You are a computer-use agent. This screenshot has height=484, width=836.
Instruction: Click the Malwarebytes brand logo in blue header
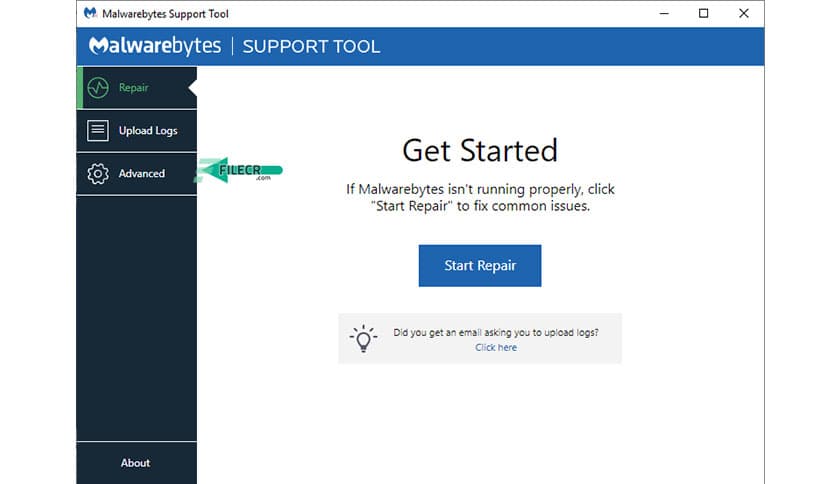click(x=155, y=46)
